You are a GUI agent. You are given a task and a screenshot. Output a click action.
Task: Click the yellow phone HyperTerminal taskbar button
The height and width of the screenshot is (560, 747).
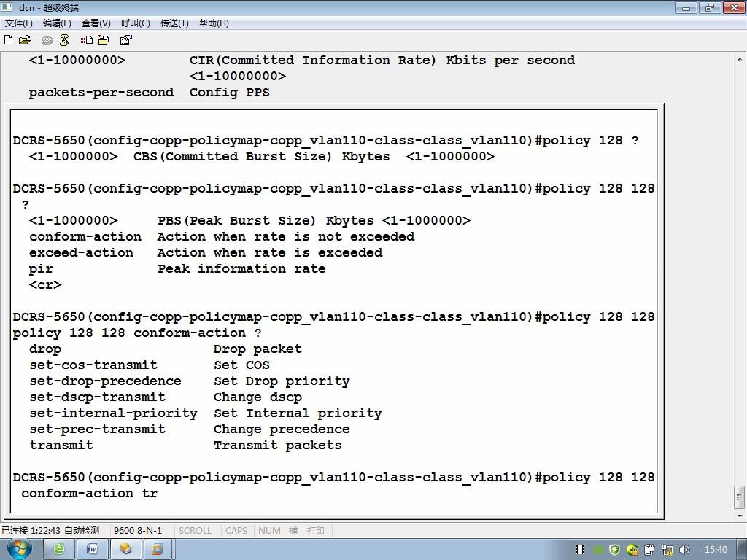click(x=125, y=550)
